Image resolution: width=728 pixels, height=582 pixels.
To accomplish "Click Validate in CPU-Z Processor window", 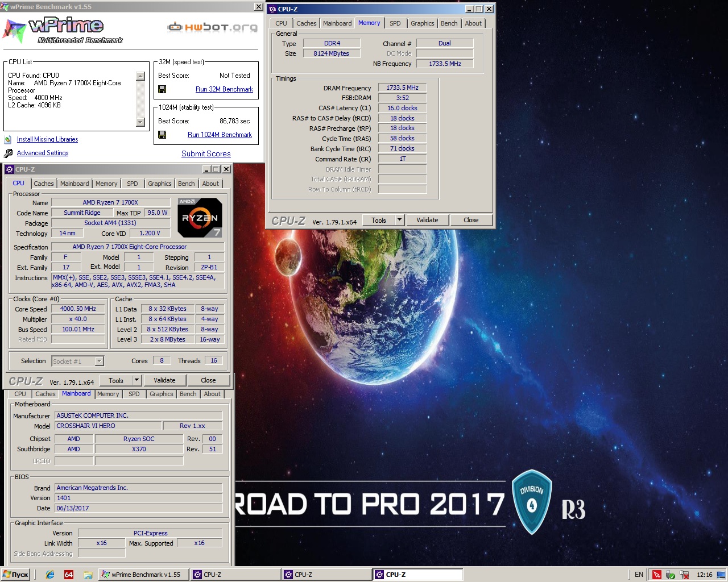I will tap(164, 380).
